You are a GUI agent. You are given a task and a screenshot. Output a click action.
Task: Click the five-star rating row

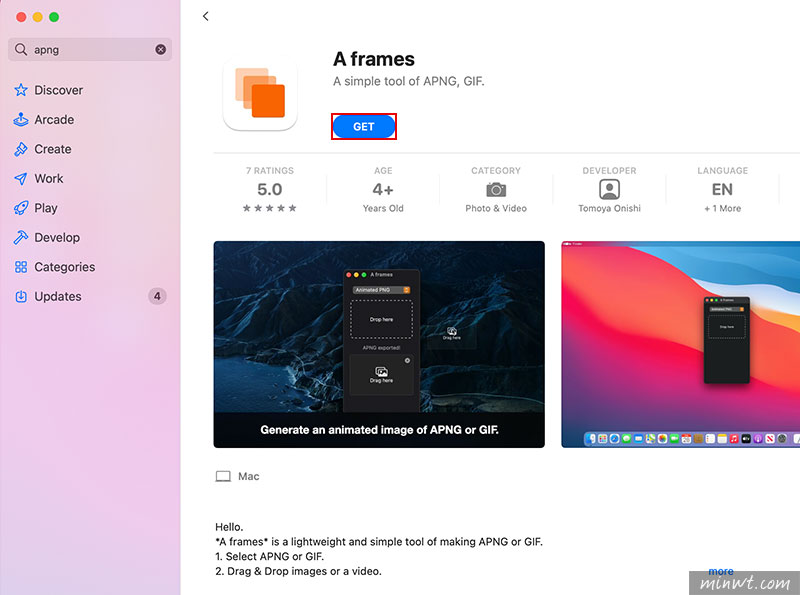pos(269,208)
